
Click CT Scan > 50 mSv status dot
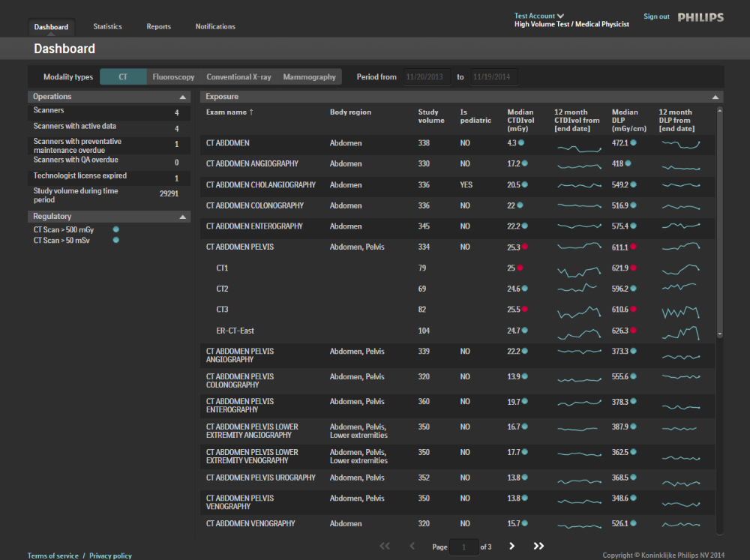116,240
